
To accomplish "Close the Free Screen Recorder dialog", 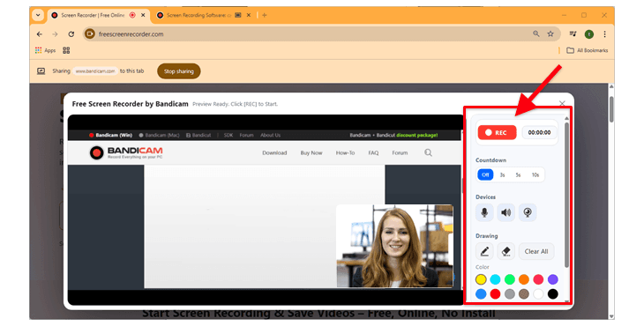I will coord(562,103).
